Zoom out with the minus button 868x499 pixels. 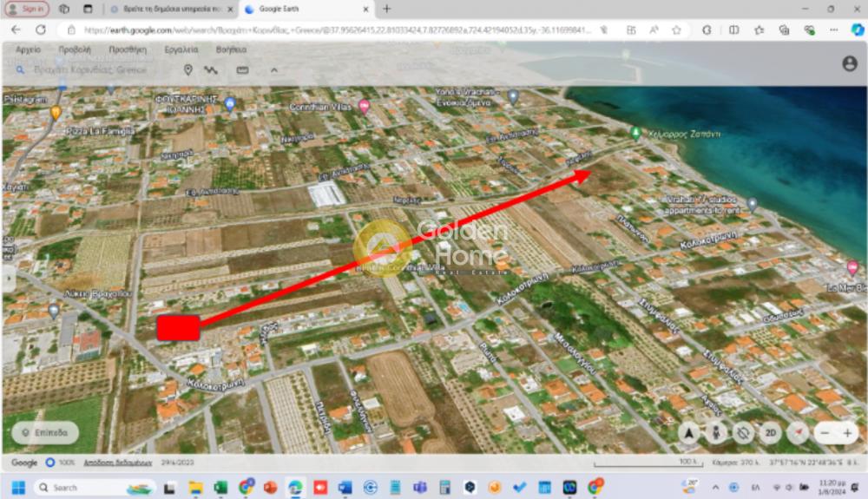tap(825, 432)
